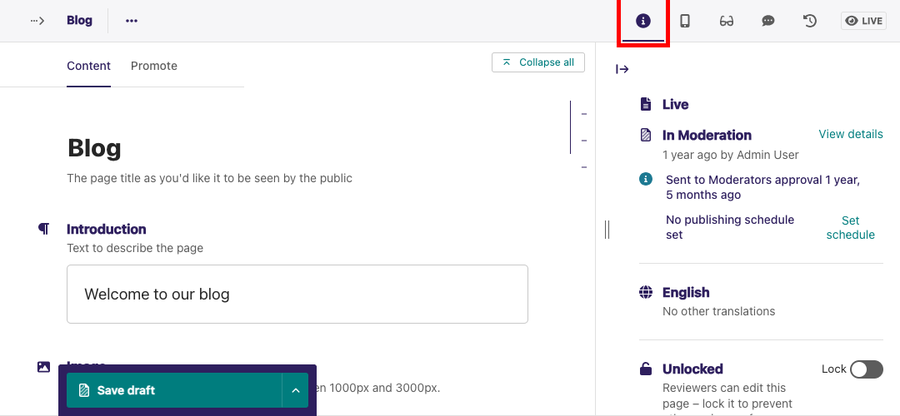Click the LIVE status eye button
Screen dimensions: 900x416
point(864,21)
